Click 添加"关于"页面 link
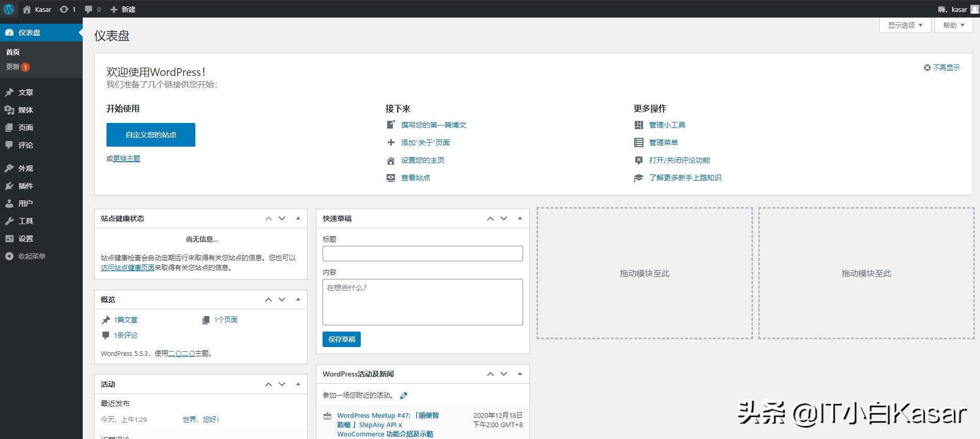980x439 pixels. (x=425, y=143)
